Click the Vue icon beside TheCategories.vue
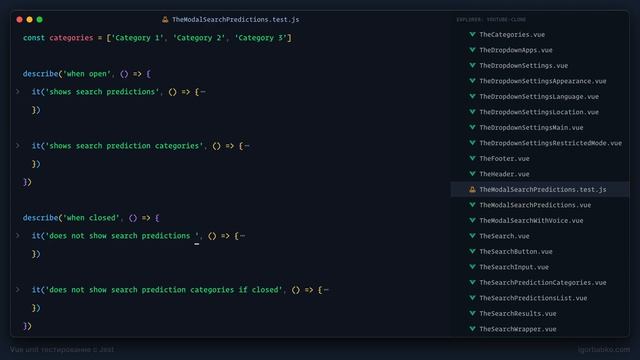This screenshot has height=360, width=640. pos(472,34)
